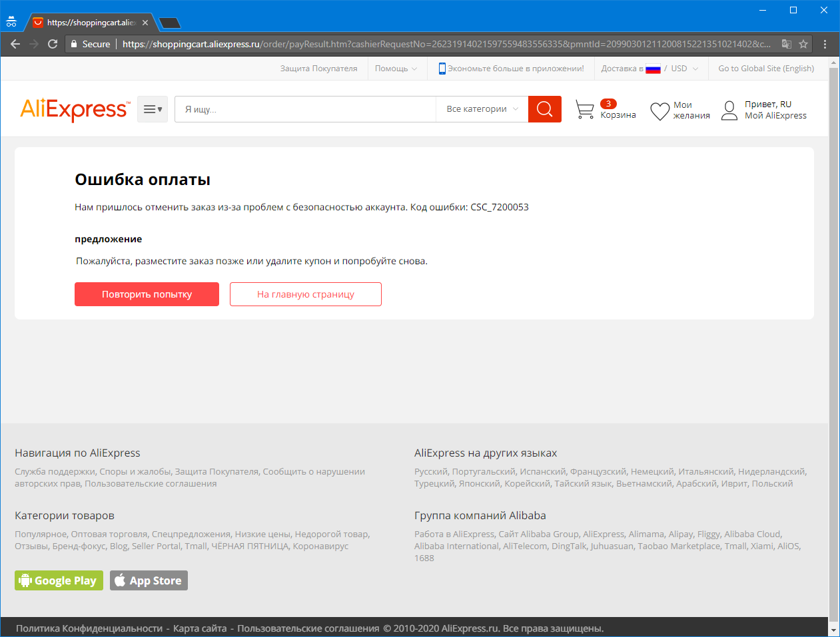Click the Споры и жалобы link
Screen dimensions: 840x637
[x=135, y=472]
